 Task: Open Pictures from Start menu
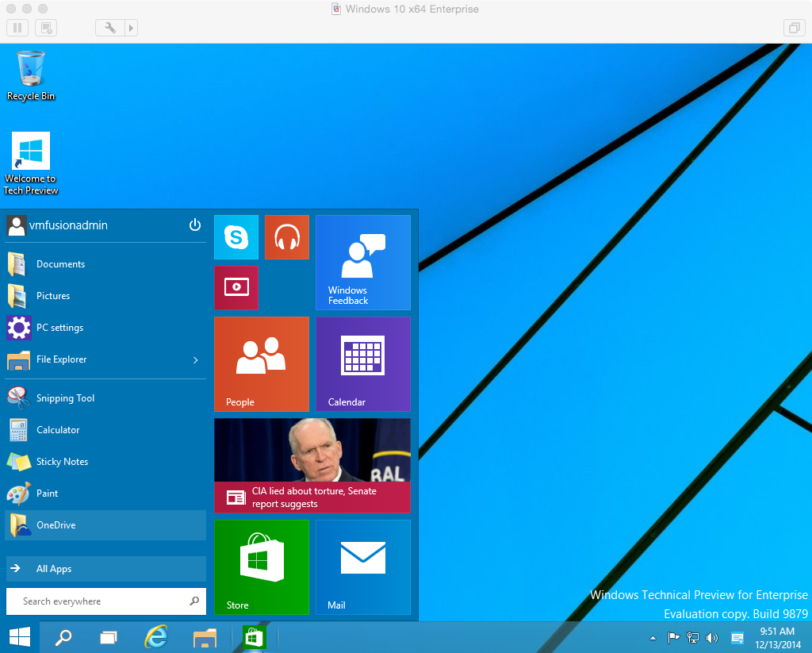[x=105, y=296]
